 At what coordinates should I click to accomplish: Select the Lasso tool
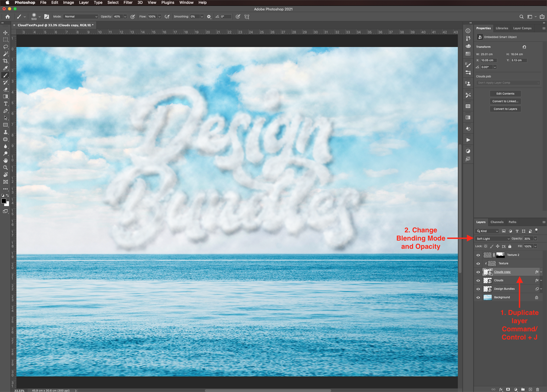(x=5, y=47)
